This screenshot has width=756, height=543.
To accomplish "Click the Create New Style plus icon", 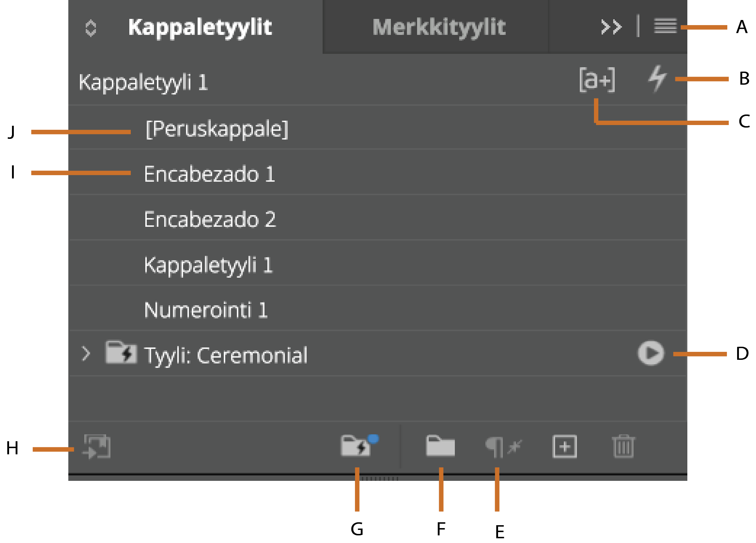I will 564,447.
